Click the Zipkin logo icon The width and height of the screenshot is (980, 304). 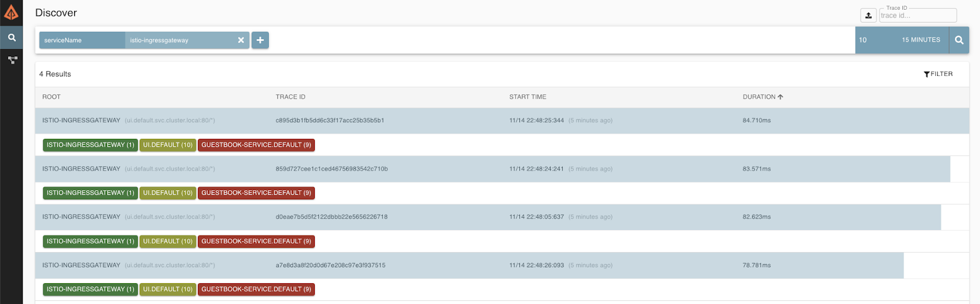click(11, 12)
